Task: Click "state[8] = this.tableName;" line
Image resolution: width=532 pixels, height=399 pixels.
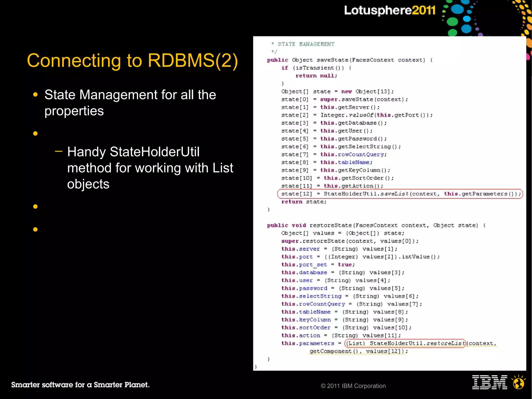Action: [327, 162]
